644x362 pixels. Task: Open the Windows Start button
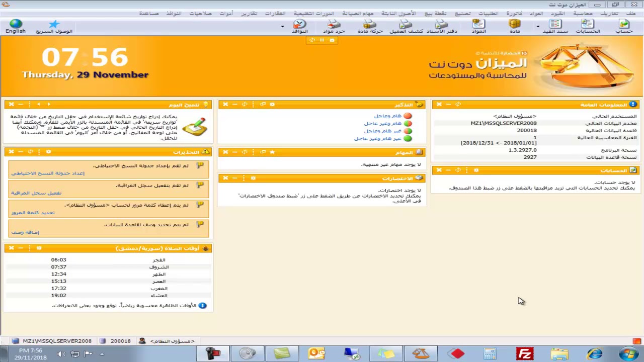628,353
